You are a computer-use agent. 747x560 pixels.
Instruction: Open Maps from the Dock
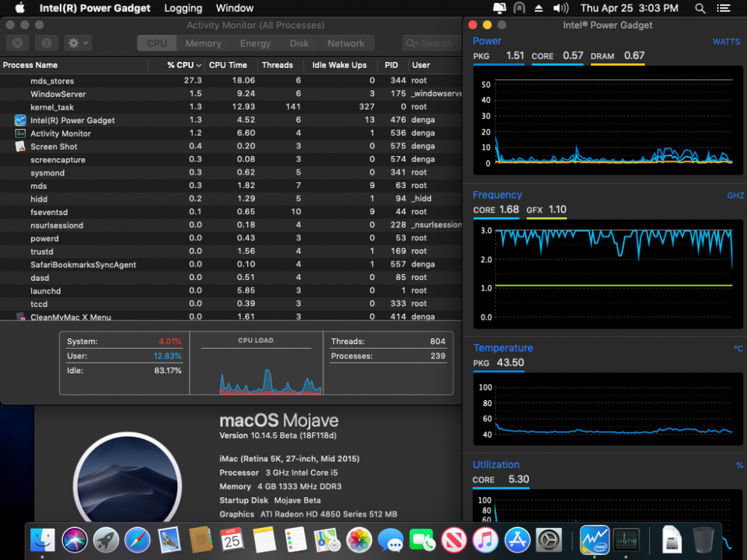[x=327, y=540]
